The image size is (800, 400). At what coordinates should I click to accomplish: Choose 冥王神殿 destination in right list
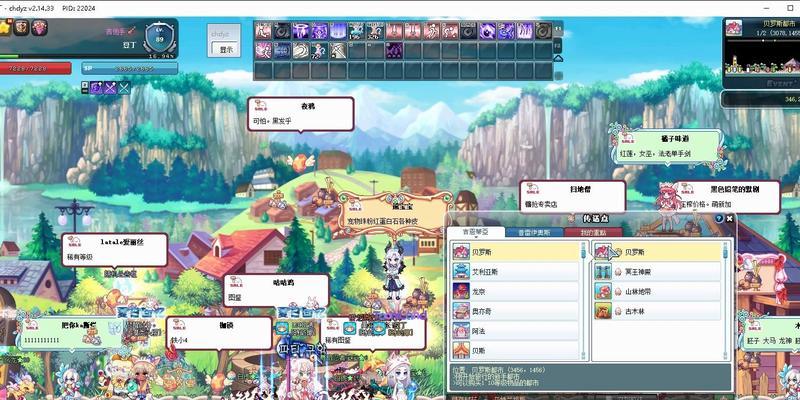click(x=657, y=271)
